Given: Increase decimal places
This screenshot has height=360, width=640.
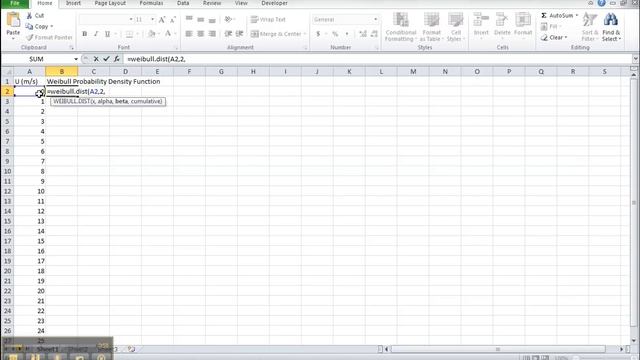Looking at the screenshot, I should click(x=363, y=34).
